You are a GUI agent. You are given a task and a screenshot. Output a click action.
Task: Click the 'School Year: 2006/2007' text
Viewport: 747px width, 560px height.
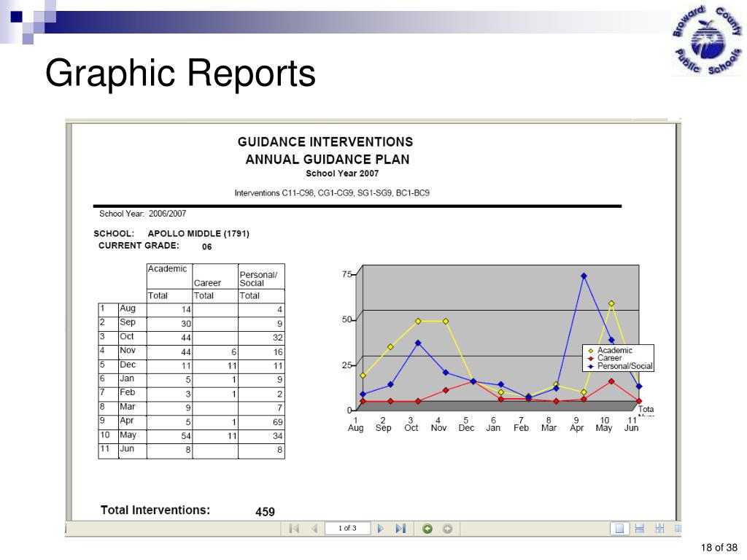tap(142, 214)
